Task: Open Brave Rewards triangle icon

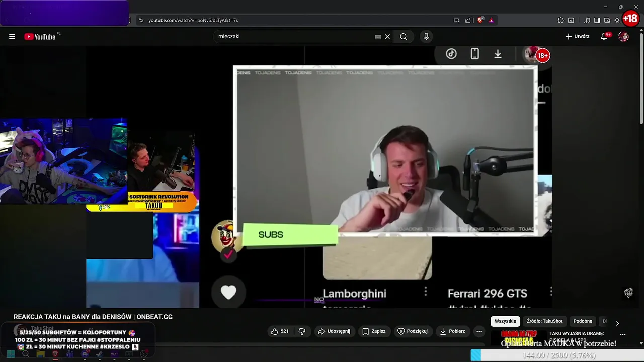Action: coord(491,20)
